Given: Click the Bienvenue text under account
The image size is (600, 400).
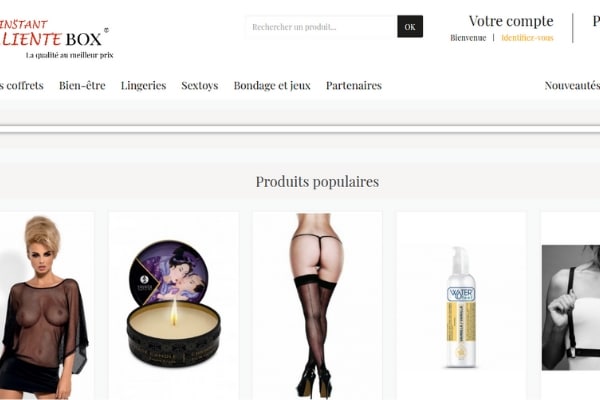Looking at the screenshot, I should (468, 38).
